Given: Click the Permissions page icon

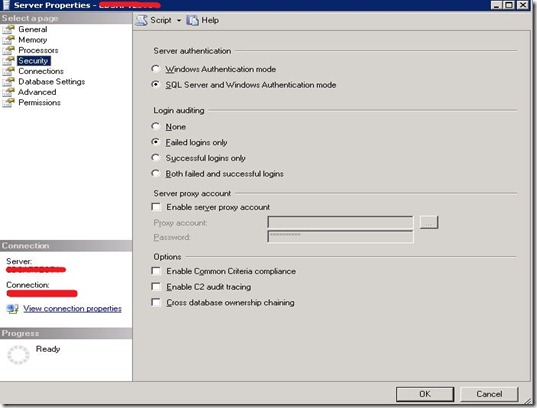Looking at the screenshot, I should tap(8, 103).
